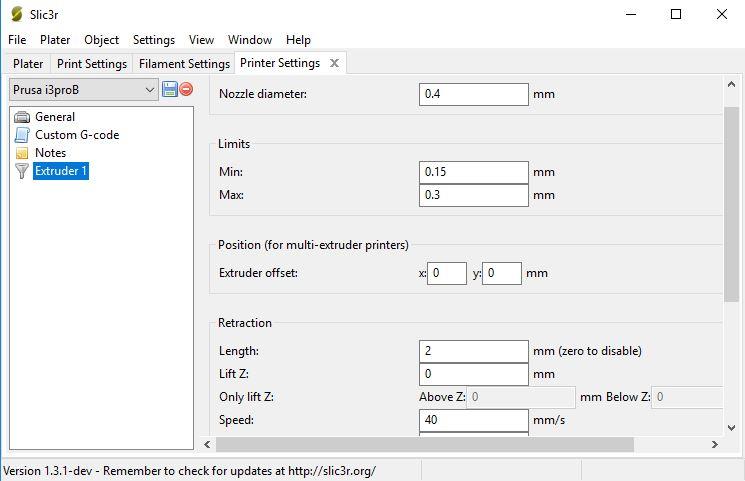Click the Slic3r application logo icon
Viewport: 745px width, 481px height.
point(16,14)
